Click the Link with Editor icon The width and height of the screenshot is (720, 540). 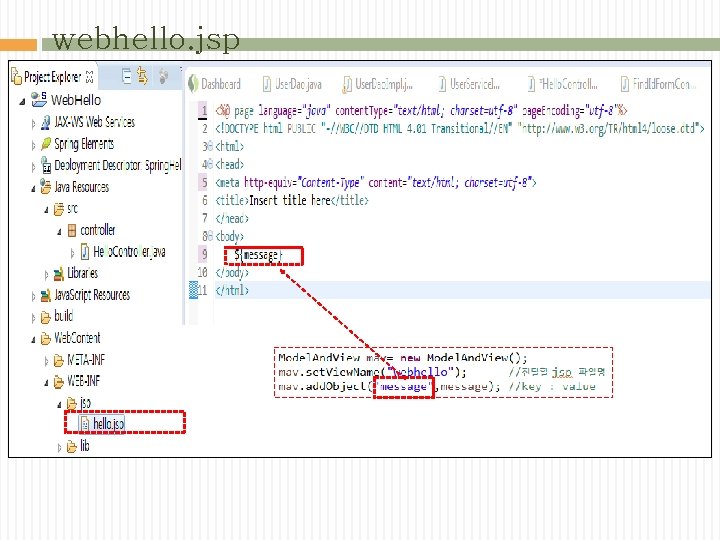[142, 76]
